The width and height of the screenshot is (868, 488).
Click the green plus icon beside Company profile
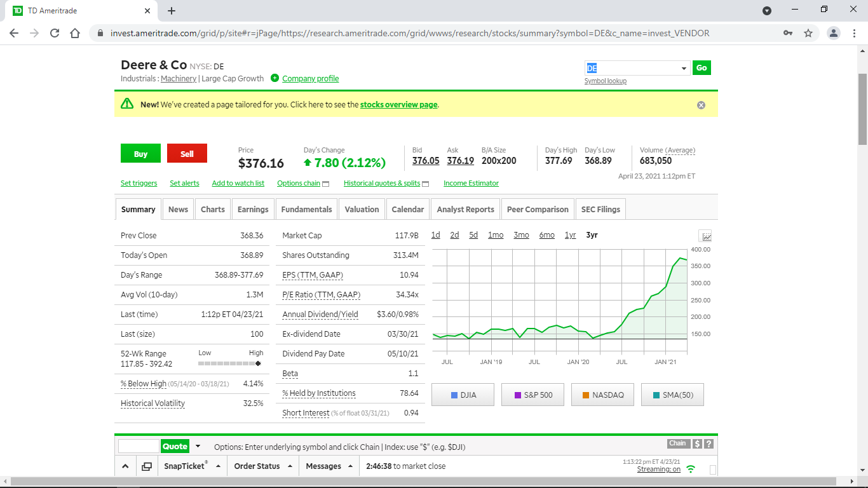[x=275, y=78]
